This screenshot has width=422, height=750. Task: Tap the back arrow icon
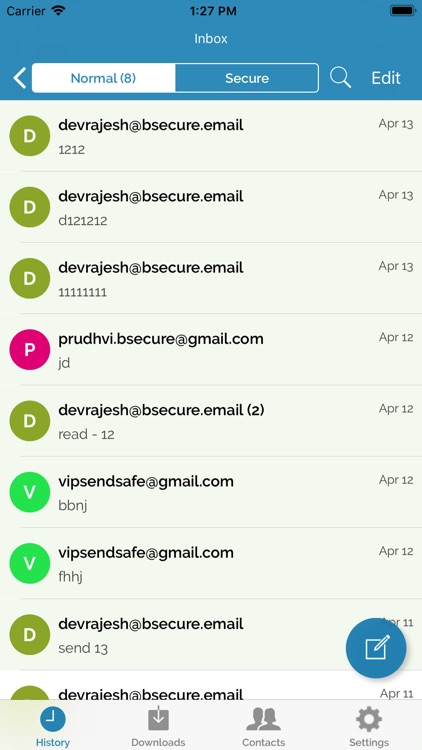(20, 78)
